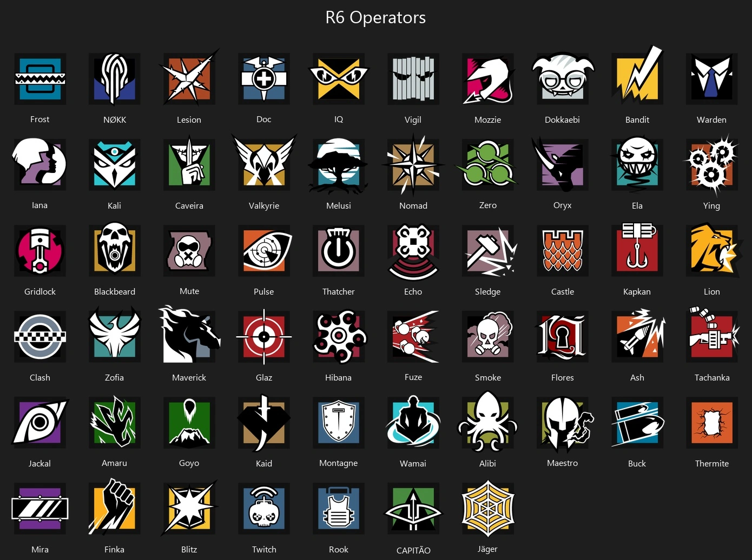This screenshot has width=752, height=560.
Task: Select the Caveira shushing hand icon
Action: point(189,164)
